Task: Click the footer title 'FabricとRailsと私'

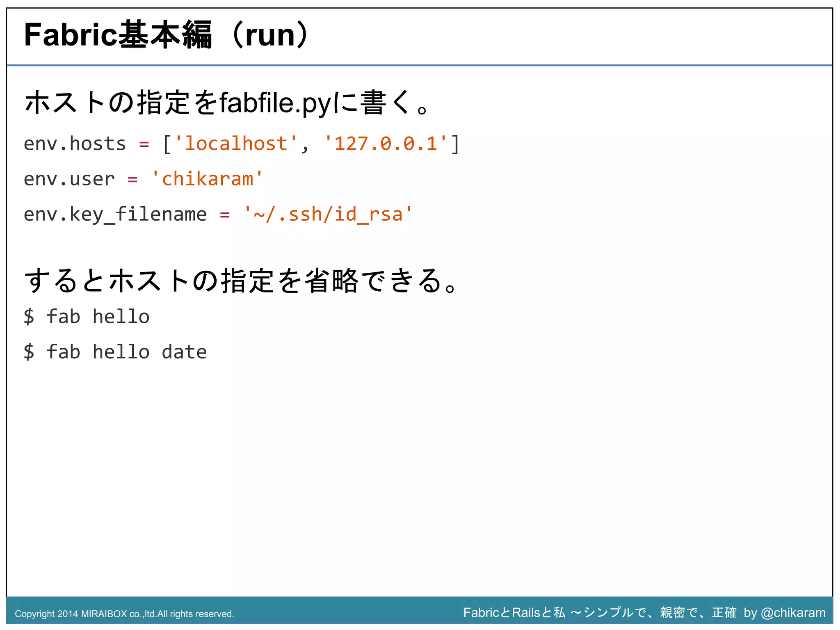Action: tap(514, 612)
